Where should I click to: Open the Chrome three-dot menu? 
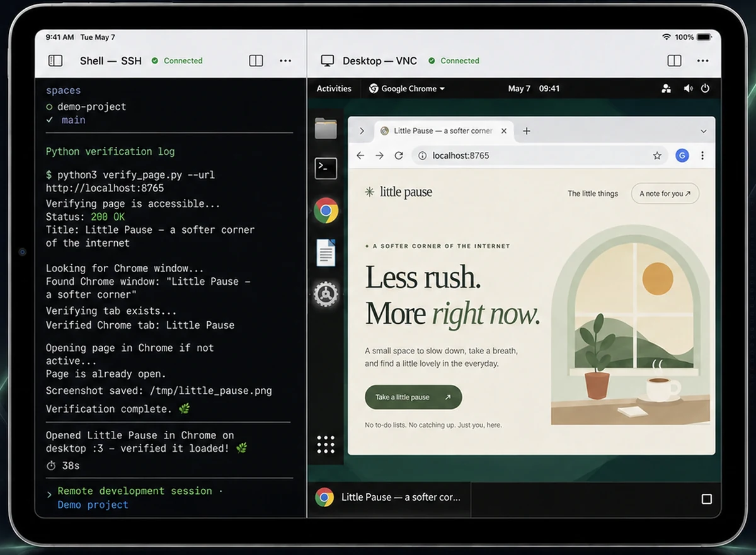click(x=702, y=156)
